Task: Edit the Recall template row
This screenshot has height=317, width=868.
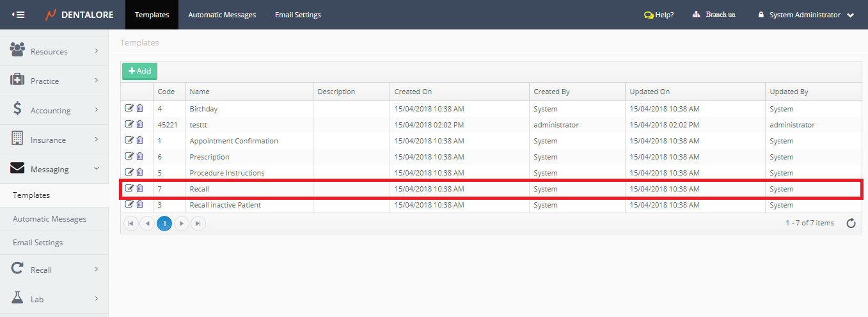Action: 129,189
